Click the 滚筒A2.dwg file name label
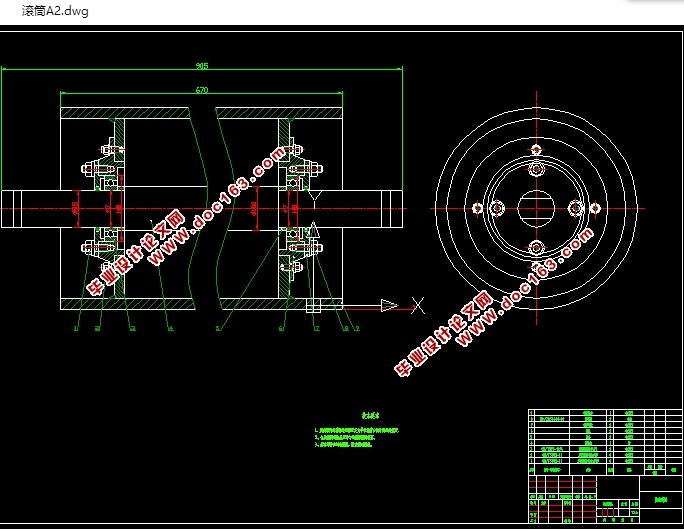This screenshot has width=684, height=529. click(55, 11)
